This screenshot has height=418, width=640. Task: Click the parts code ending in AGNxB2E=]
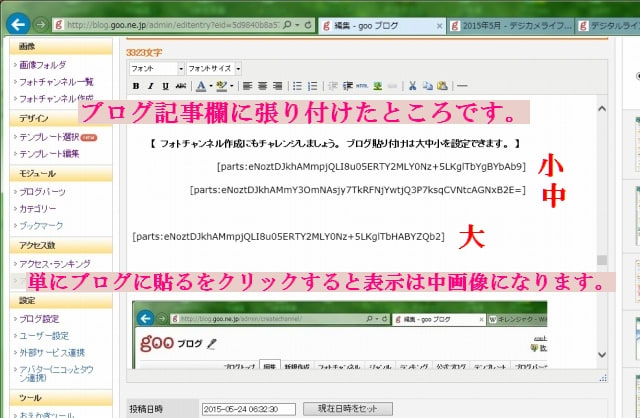pyautogui.click(x=358, y=190)
